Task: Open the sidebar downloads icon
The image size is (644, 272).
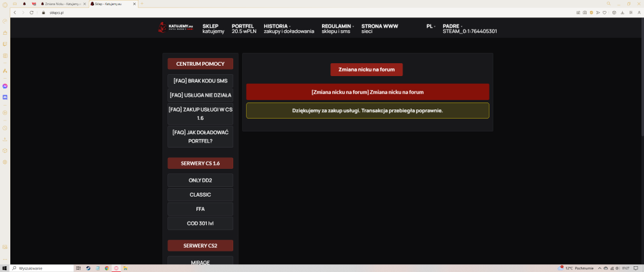Action: click(5, 139)
